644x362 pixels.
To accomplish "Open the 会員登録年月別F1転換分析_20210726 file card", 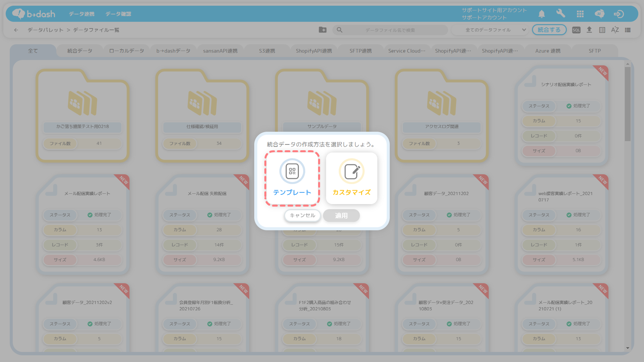I will 202,317.
